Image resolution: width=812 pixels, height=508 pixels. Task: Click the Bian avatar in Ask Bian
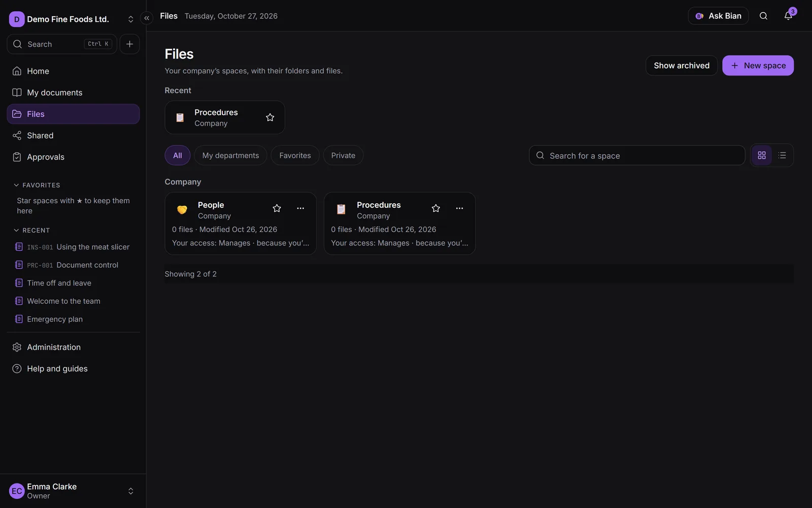click(x=699, y=16)
